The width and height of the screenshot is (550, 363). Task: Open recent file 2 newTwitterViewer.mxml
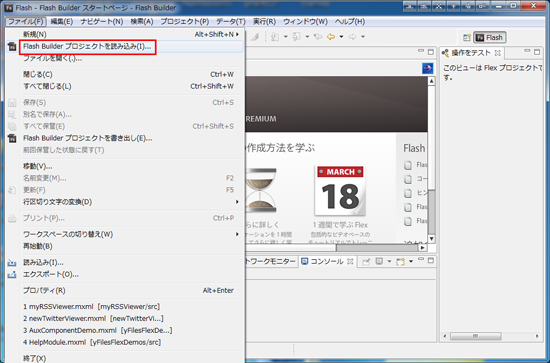pyautogui.click(x=132, y=318)
